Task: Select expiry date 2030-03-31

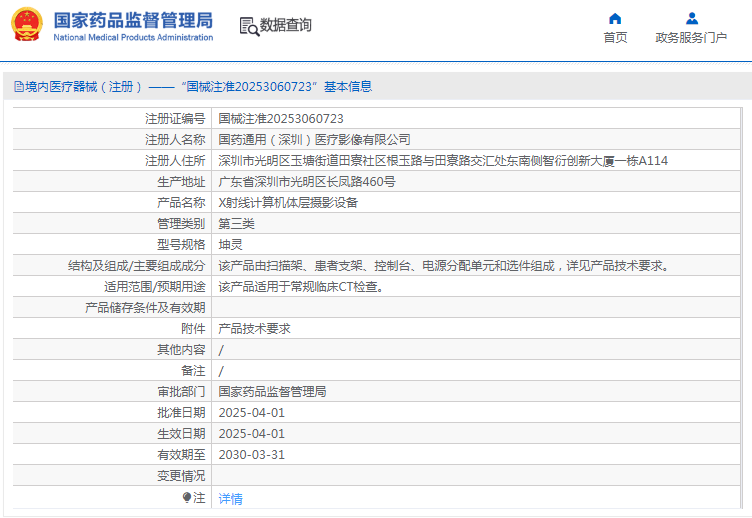Action: coord(252,455)
